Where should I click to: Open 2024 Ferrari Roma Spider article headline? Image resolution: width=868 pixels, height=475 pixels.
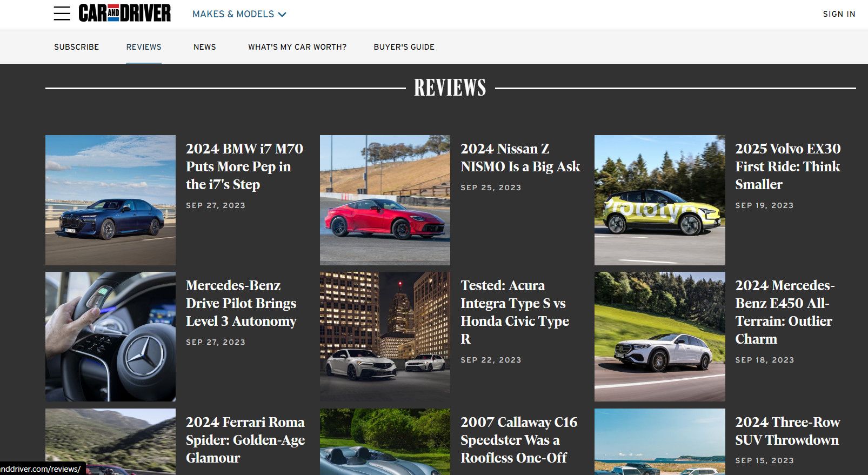(x=245, y=440)
